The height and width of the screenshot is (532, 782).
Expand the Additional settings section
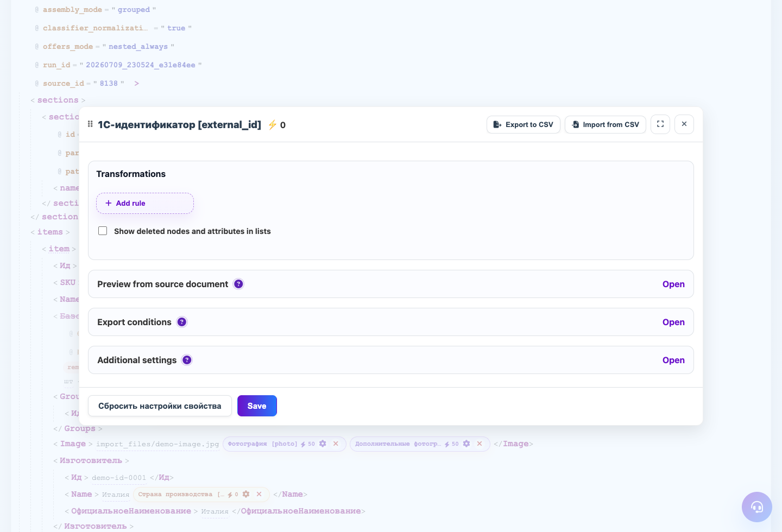(x=673, y=360)
